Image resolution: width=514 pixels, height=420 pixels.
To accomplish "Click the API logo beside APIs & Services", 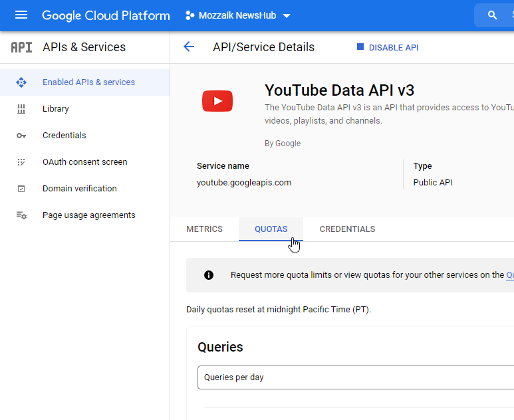I will pos(22,47).
